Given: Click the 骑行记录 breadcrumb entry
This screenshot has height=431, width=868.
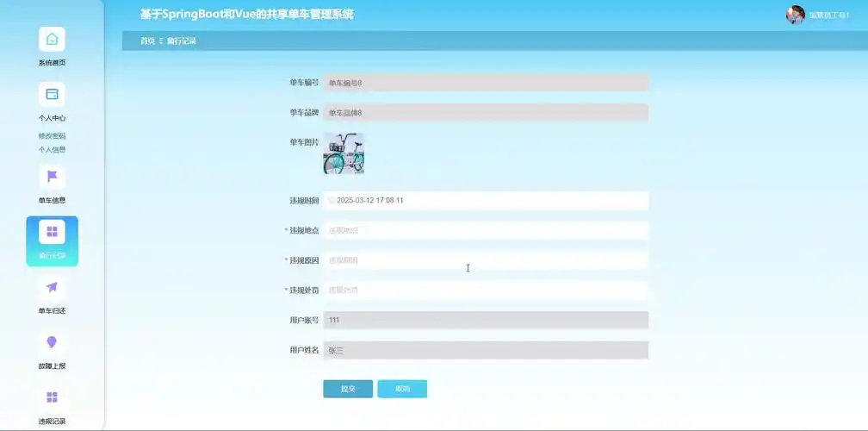Looking at the screenshot, I should coord(182,41).
